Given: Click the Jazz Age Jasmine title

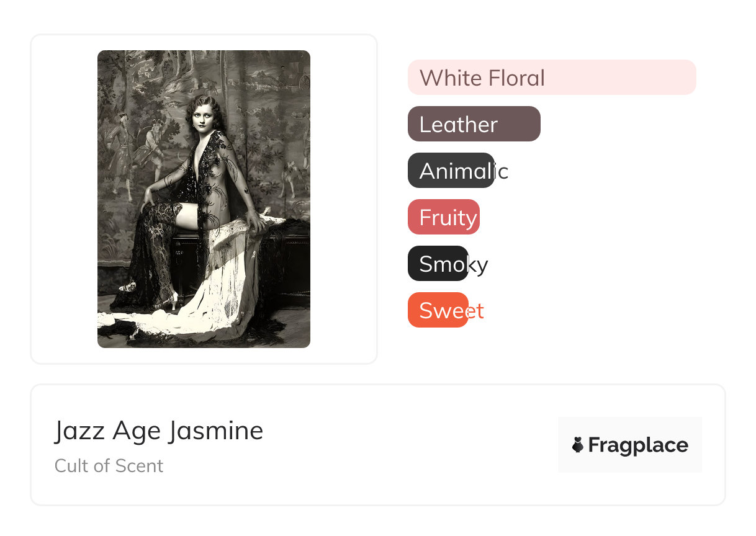Looking at the screenshot, I should [x=159, y=431].
